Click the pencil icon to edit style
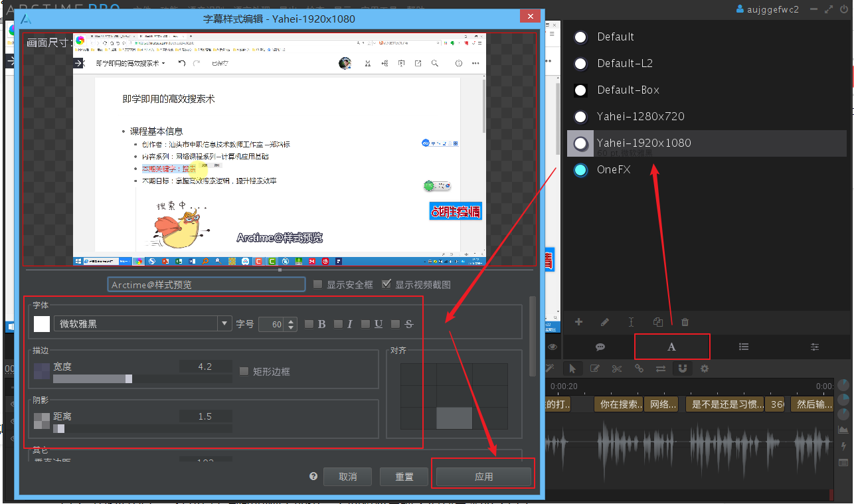The image size is (854, 504). 605,322
